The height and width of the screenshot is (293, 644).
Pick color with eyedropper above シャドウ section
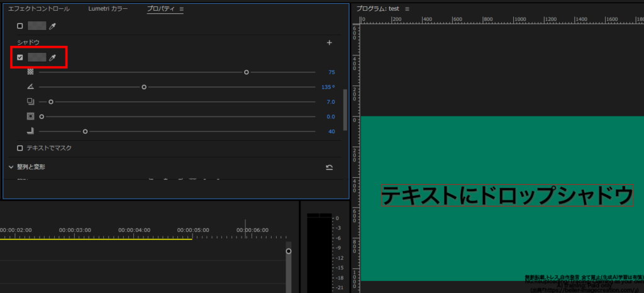pyautogui.click(x=52, y=26)
